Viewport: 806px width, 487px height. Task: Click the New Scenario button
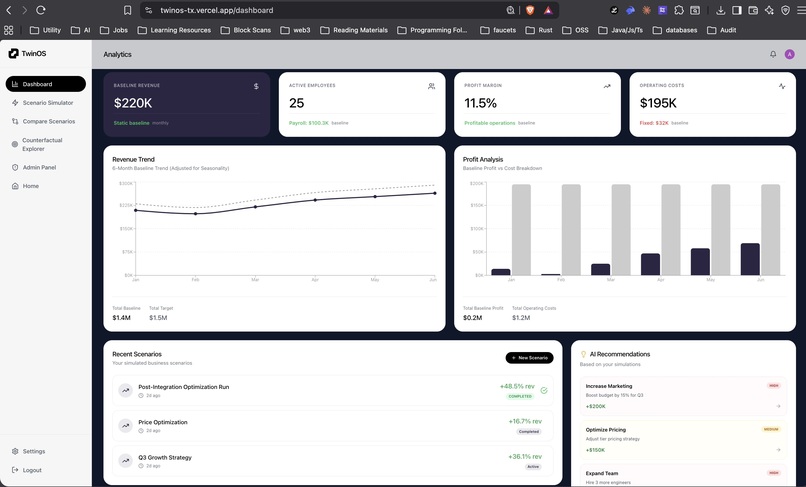(x=529, y=357)
